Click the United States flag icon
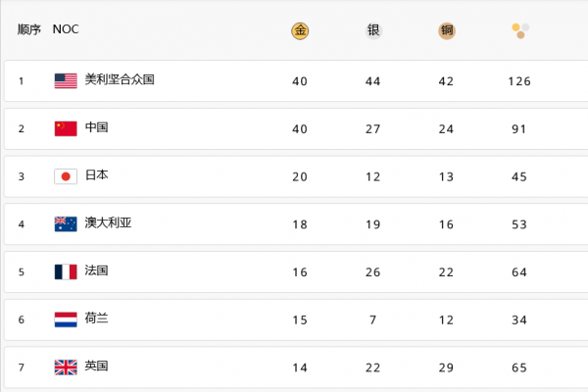This screenshot has height=392, width=588. 66,80
